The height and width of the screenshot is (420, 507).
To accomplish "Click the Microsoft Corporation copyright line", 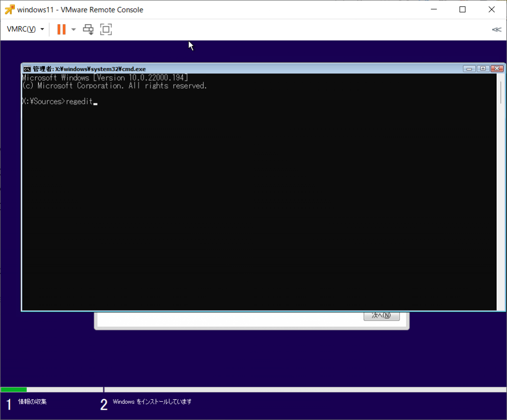I will pos(114,86).
